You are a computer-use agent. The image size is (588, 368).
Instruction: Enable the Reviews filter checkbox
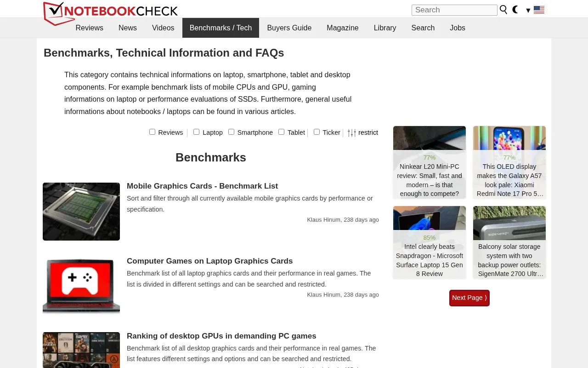pyautogui.click(x=152, y=132)
